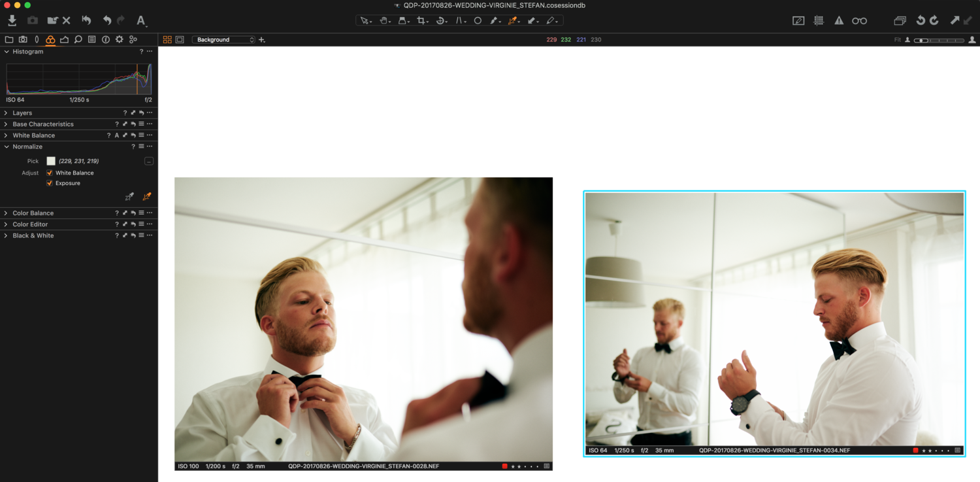The image size is (980, 482).
Task: Expand the Black & White panel
Action: [7, 235]
